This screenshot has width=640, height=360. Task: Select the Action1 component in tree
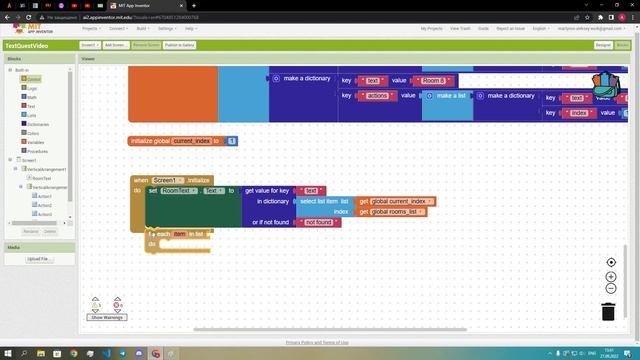tap(42, 196)
